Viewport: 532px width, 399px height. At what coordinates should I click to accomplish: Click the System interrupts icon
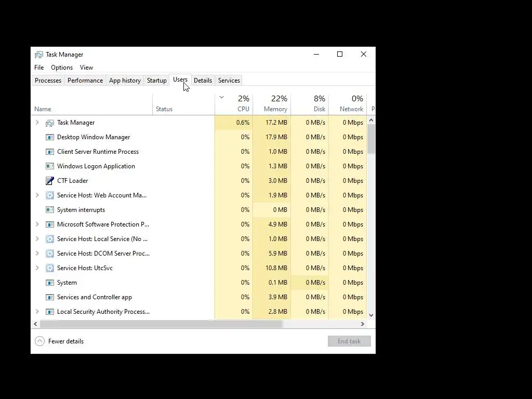pyautogui.click(x=50, y=210)
